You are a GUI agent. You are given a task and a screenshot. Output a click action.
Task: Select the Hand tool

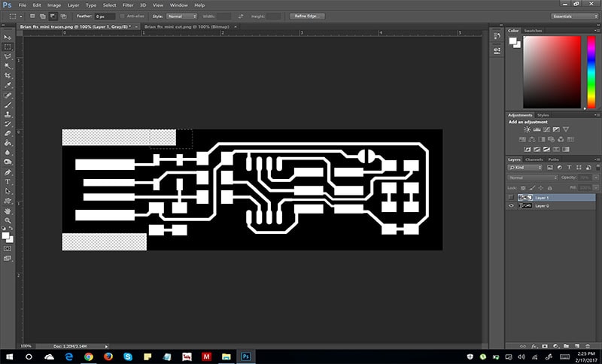(8, 211)
